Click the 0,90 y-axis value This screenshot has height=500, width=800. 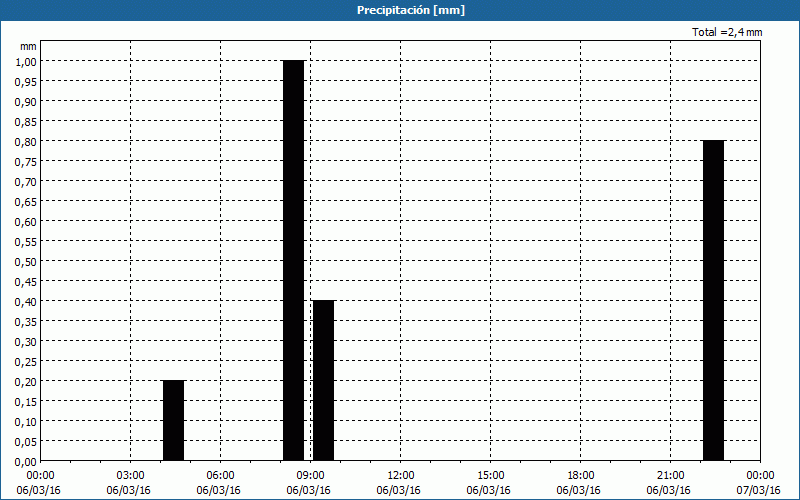pyautogui.click(x=25, y=102)
